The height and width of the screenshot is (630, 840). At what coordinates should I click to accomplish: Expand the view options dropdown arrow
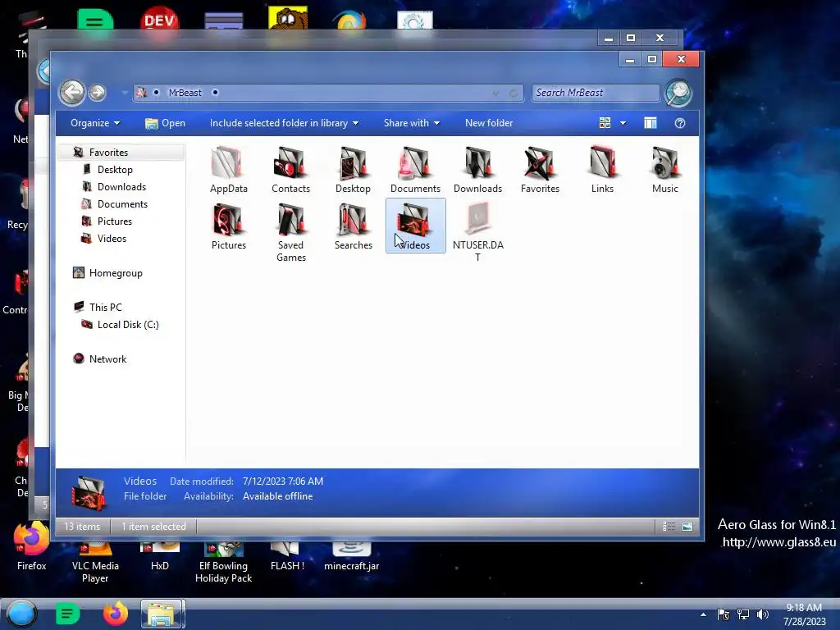click(623, 123)
